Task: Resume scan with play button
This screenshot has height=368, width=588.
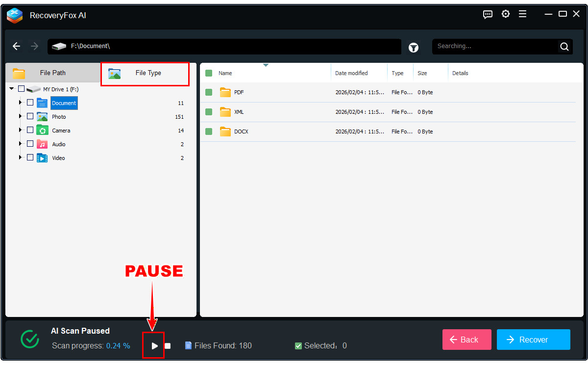Action: (154, 346)
